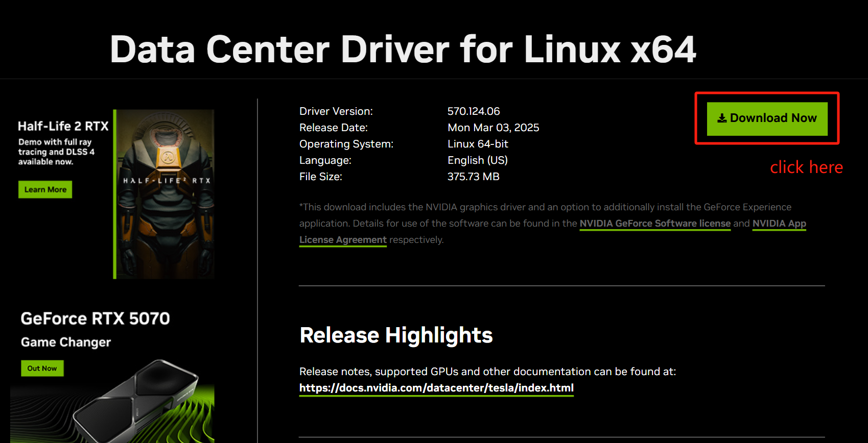Screen dimensions: 868x443
Task: Click the download arrow icon in Download Now
Action: point(721,118)
